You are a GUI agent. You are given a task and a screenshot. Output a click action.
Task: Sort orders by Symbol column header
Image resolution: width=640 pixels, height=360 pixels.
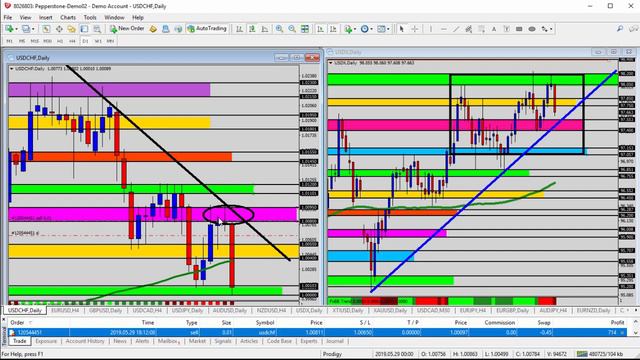point(265,322)
